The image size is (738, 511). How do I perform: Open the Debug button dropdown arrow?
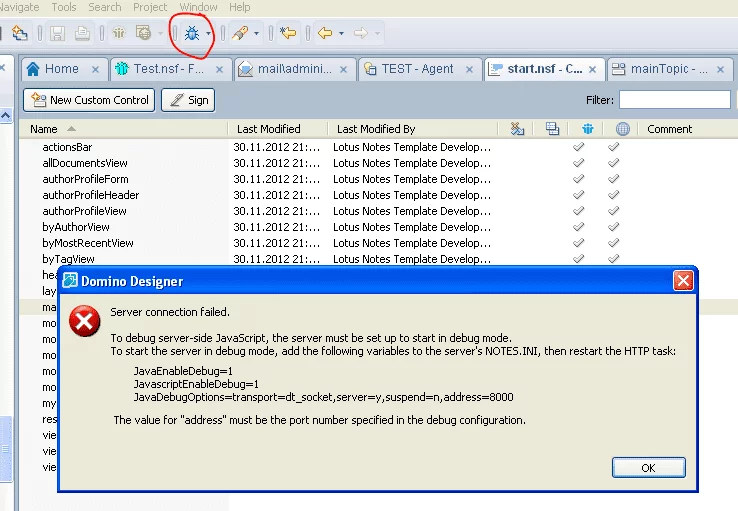pyautogui.click(x=209, y=34)
